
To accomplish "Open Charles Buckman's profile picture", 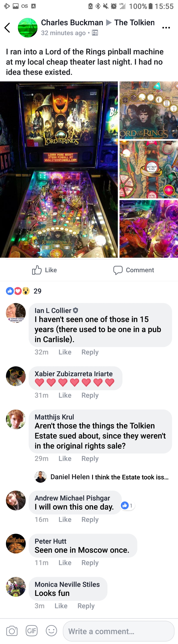I will point(28,28).
